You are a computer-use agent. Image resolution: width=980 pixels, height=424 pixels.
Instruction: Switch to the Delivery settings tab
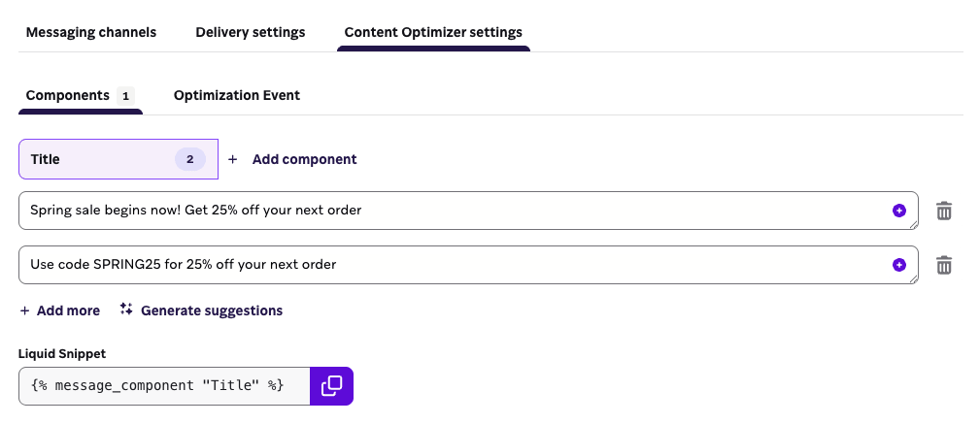click(x=251, y=32)
